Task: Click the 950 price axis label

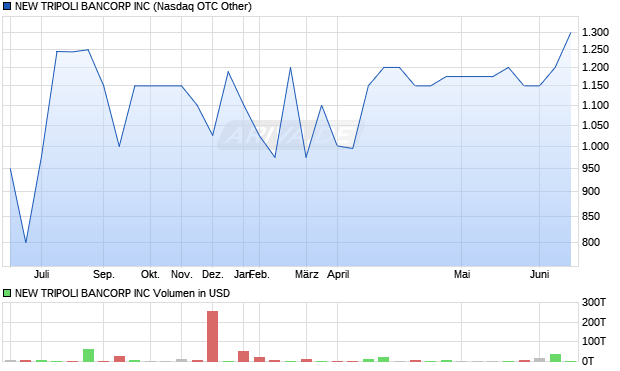Action: click(x=591, y=168)
